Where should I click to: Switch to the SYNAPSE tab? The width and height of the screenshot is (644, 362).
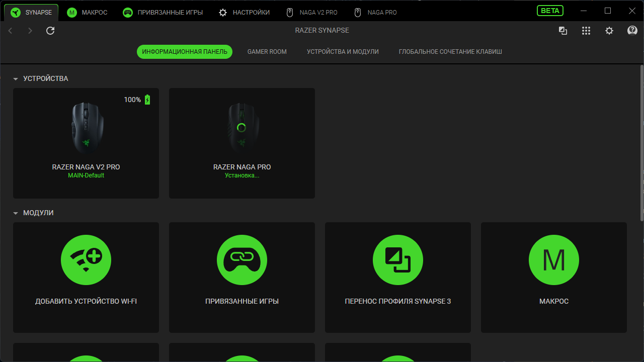pyautogui.click(x=31, y=12)
